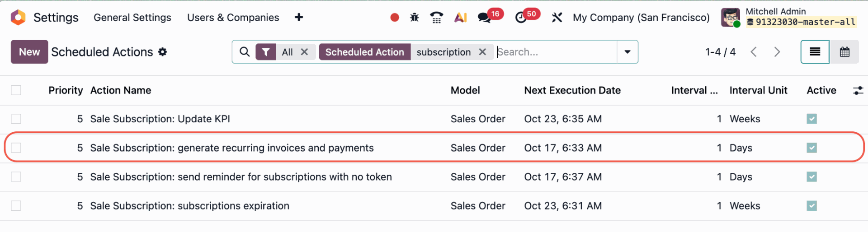Open the General Settings menu
Image resolution: width=868 pixels, height=232 pixels.
[132, 18]
